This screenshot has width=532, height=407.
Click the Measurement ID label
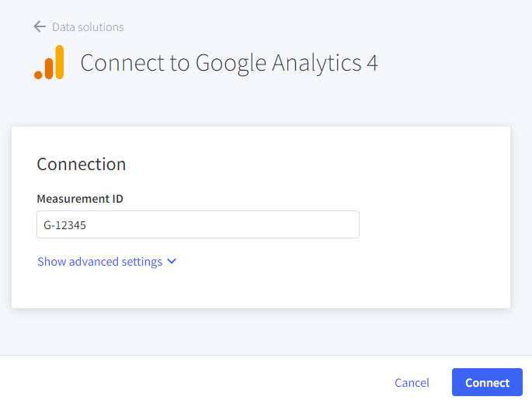[80, 199]
